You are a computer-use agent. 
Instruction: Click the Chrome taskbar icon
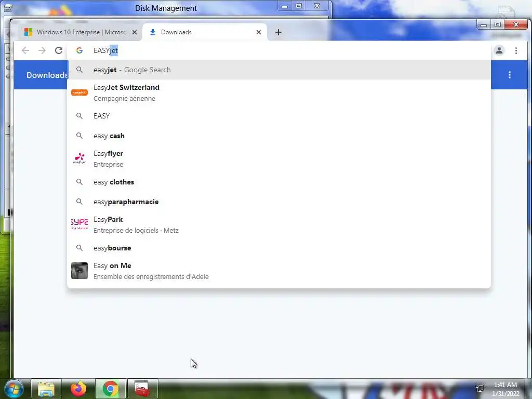pos(111,389)
